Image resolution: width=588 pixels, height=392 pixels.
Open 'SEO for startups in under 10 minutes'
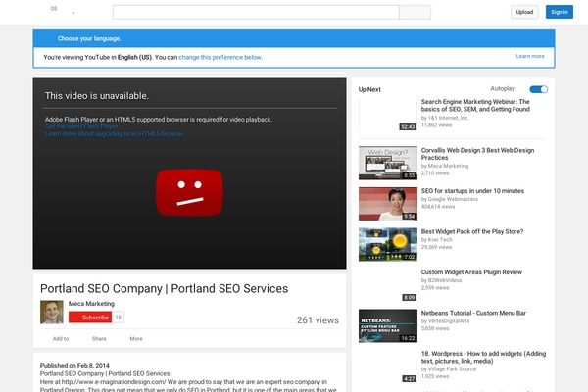point(472,191)
